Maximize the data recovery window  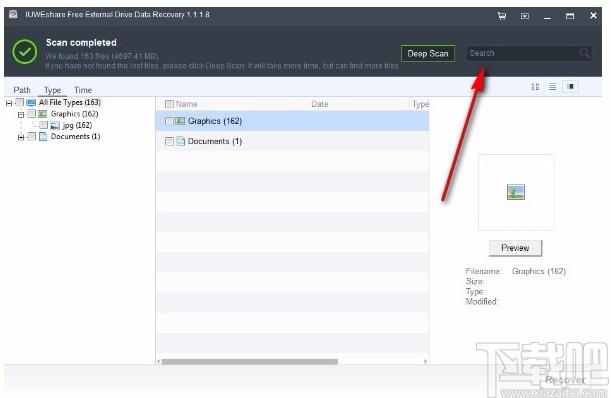pos(570,16)
